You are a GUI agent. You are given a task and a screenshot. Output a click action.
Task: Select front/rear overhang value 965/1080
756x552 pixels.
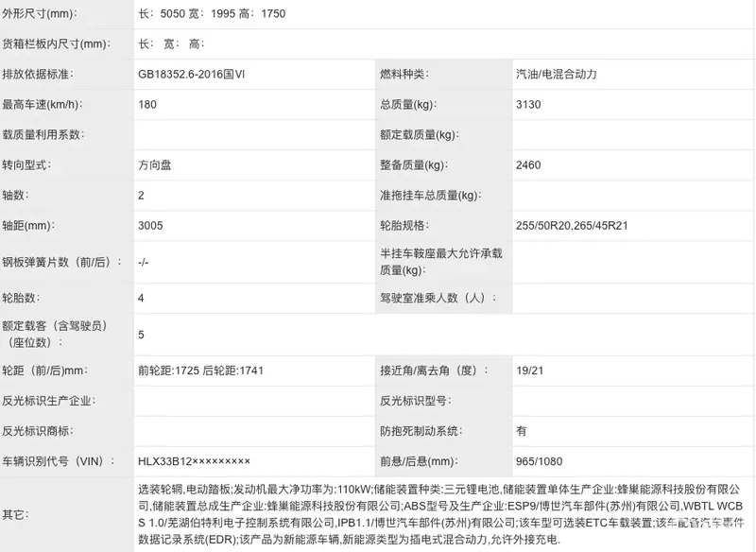[x=539, y=461]
